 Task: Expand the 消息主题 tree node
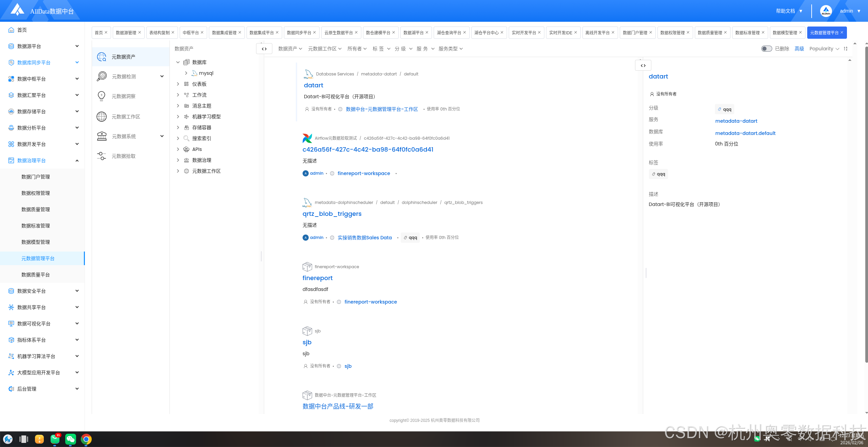(178, 106)
